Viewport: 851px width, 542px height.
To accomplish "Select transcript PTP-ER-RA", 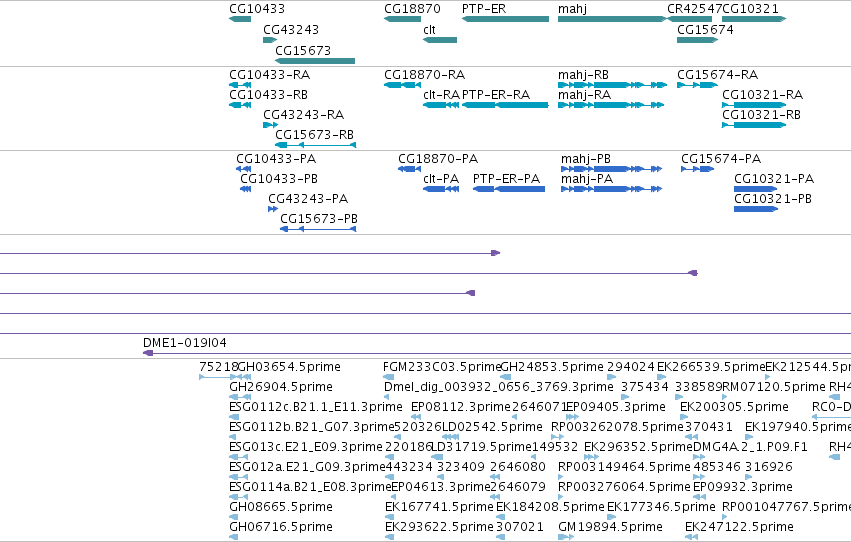I will coord(505,105).
